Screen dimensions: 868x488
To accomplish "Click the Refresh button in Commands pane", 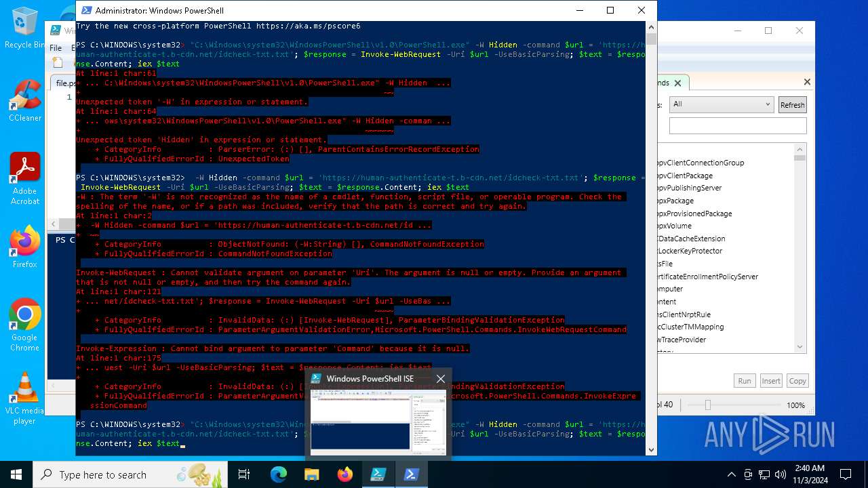I will tap(792, 104).
